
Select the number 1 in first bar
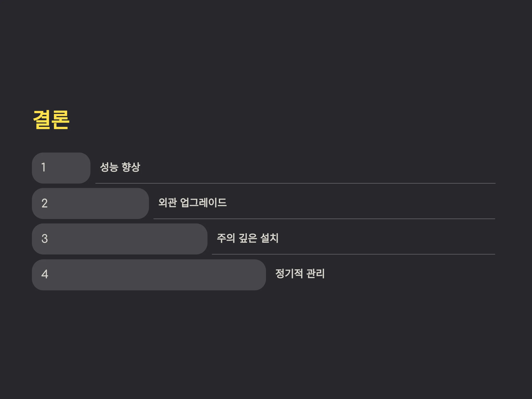[x=43, y=167]
